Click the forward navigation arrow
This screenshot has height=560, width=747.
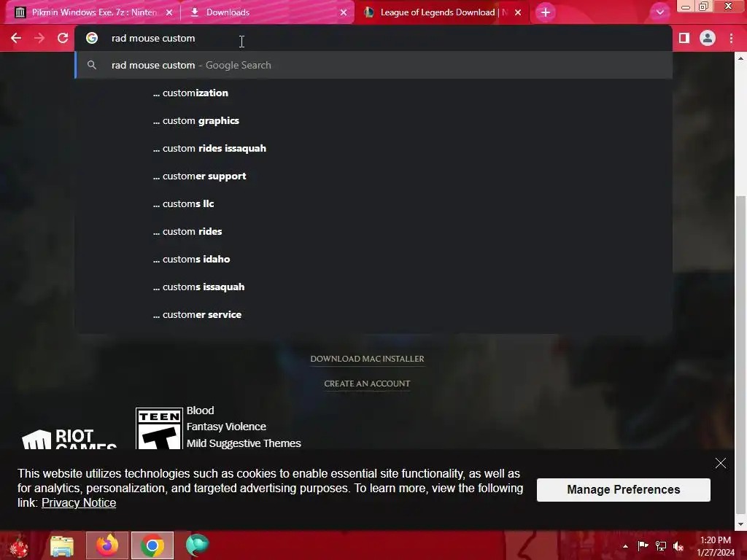39,38
